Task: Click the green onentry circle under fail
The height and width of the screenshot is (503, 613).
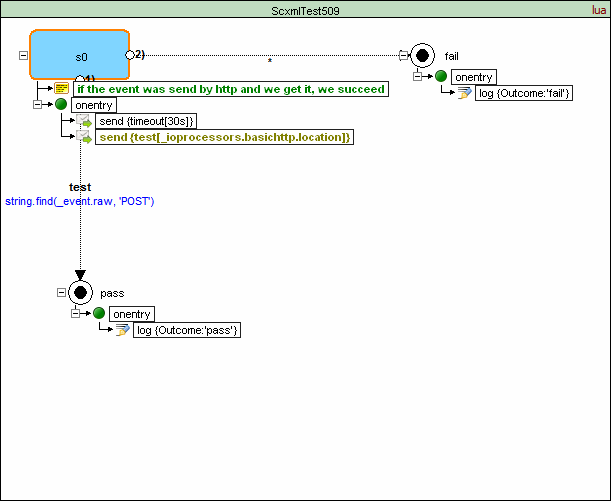Action: click(x=441, y=77)
